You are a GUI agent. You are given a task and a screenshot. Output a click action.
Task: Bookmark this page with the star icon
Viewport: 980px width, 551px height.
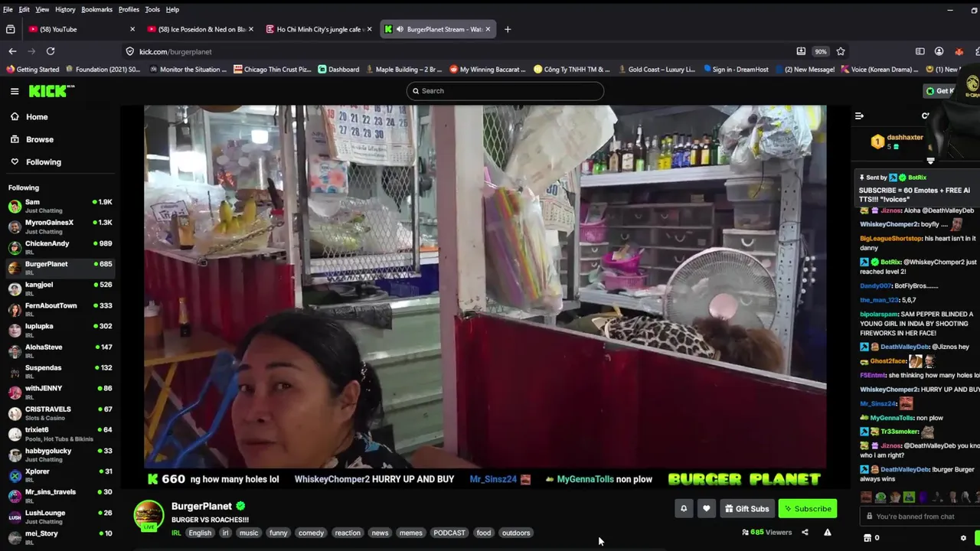click(x=841, y=51)
